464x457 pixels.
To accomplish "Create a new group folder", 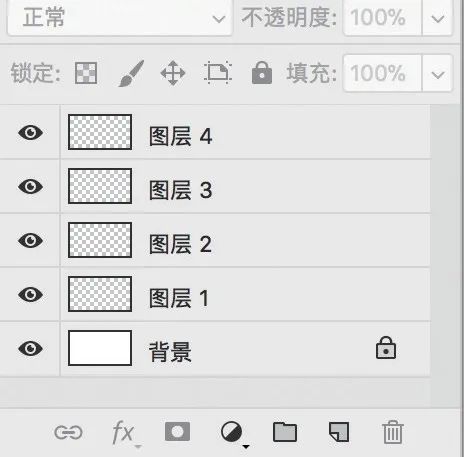I will (x=285, y=432).
